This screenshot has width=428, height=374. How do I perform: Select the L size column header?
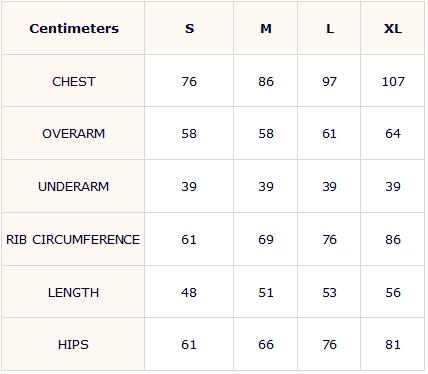[330, 29]
